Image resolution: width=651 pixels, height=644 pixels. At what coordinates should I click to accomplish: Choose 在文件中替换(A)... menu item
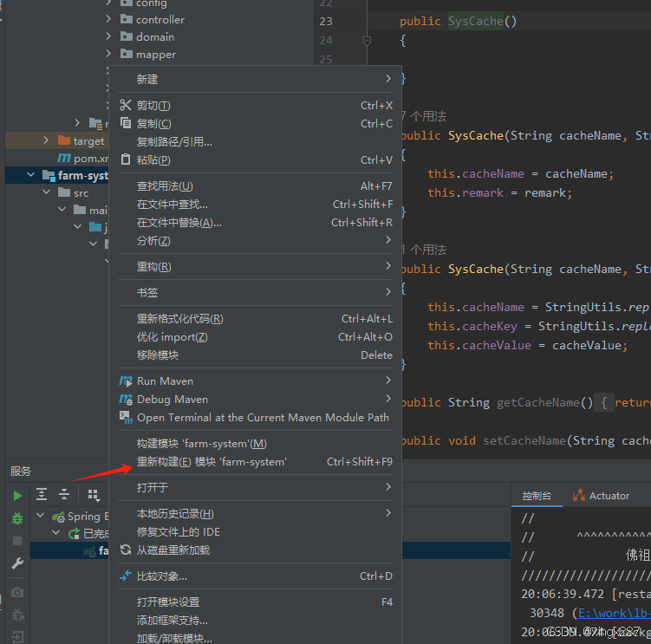(x=256, y=223)
